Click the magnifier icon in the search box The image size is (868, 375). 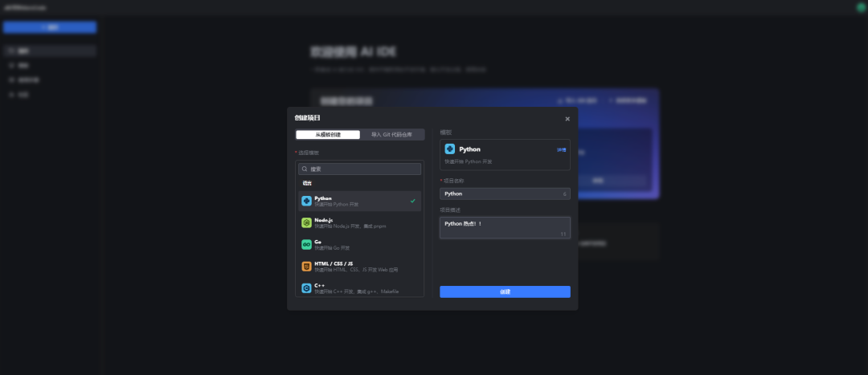click(305, 169)
